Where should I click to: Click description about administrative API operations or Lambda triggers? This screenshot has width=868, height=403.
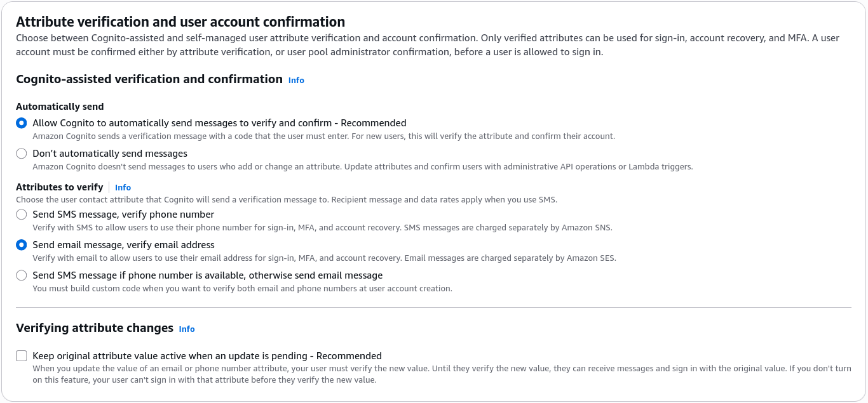[362, 167]
